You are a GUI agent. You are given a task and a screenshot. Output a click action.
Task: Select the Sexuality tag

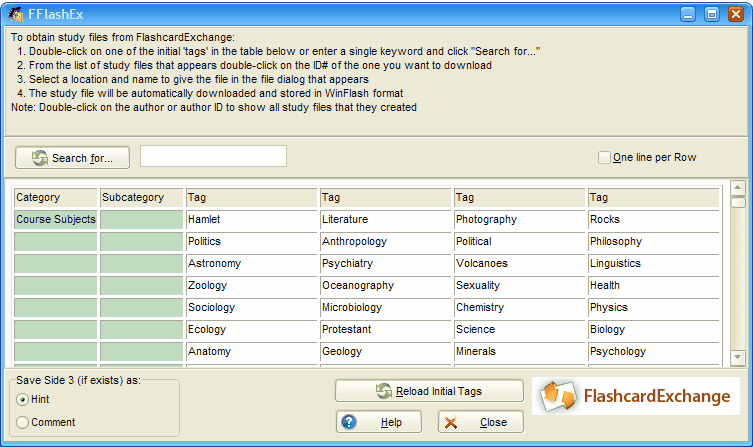click(520, 286)
